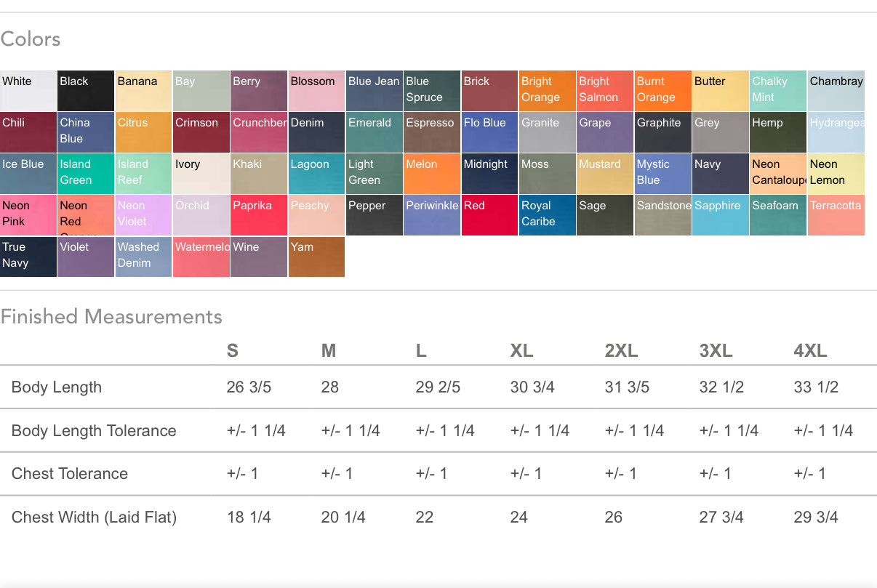Select the Neon Pink swatch
The width and height of the screenshot is (877, 588).
(28, 215)
